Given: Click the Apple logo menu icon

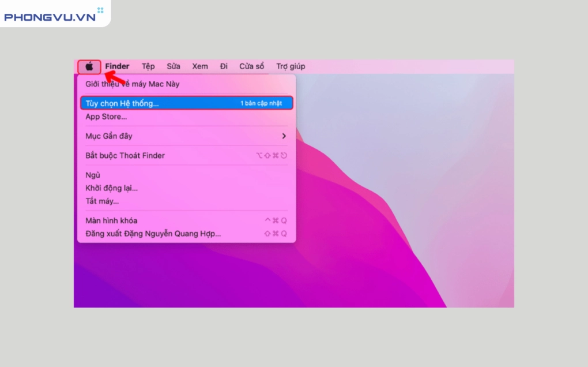Looking at the screenshot, I should 89,66.
